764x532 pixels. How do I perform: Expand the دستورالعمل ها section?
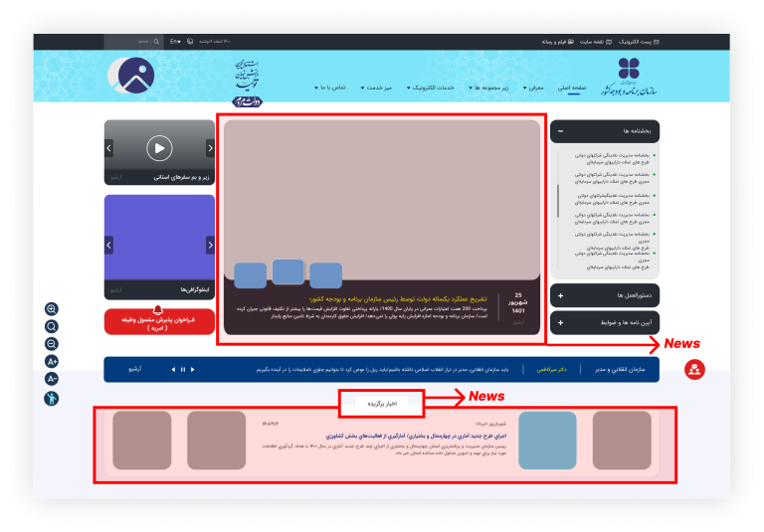click(x=561, y=296)
